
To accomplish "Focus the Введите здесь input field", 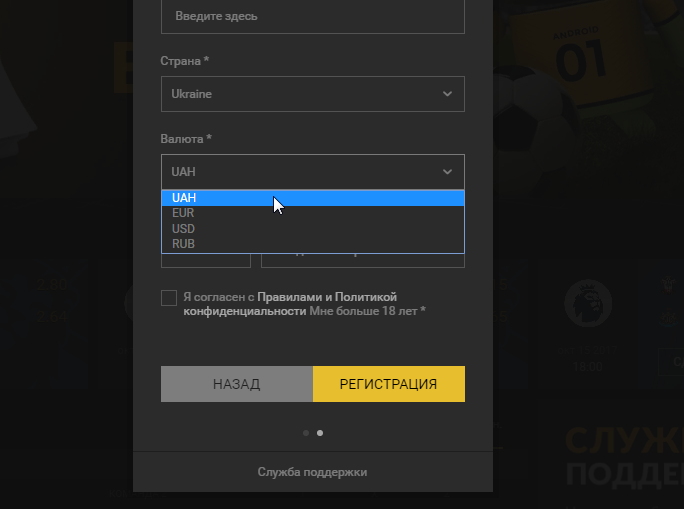I will 313,17.
